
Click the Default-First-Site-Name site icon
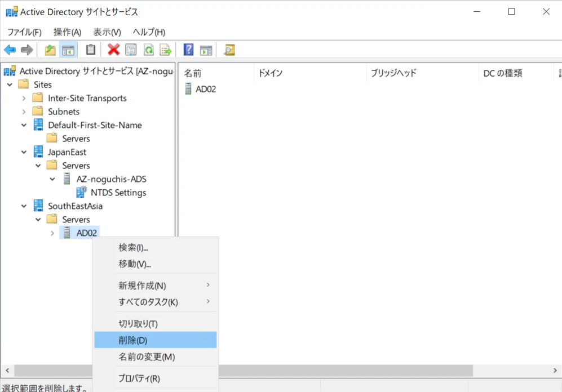pos(38,124)
